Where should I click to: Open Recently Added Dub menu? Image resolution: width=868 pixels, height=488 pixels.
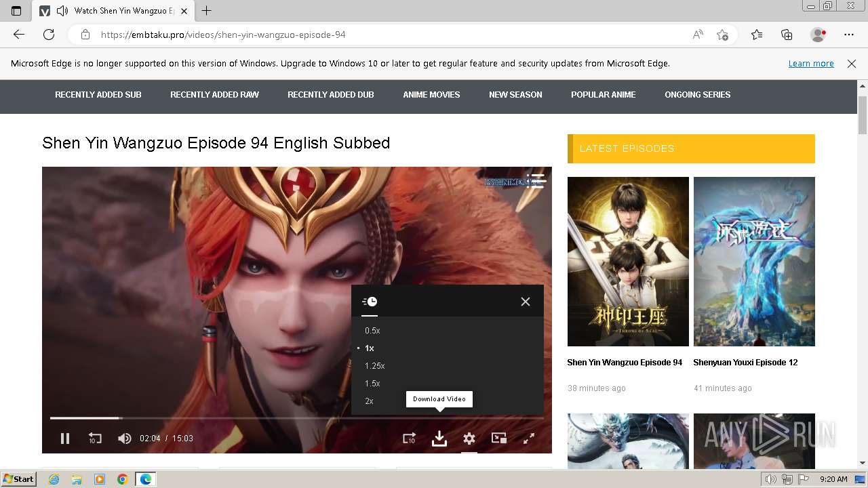pos(331,95)
